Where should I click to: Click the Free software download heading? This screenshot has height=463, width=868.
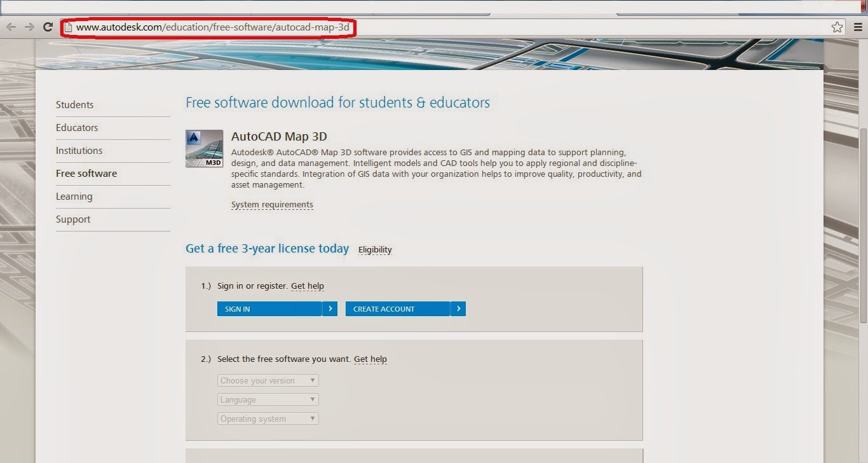pos(337,102)
